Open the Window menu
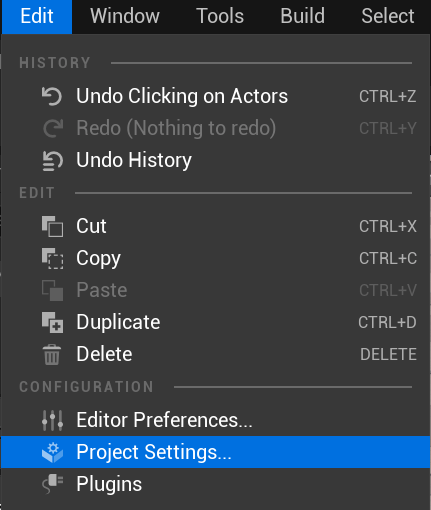The height and width of the screenshot is (510, 431). pos(125,16)
